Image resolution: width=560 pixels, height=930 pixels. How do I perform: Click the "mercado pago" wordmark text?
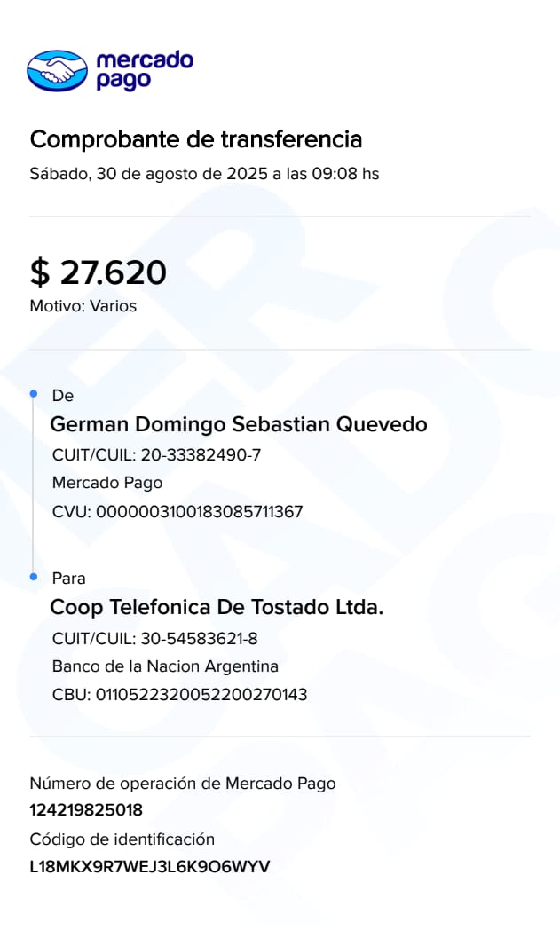point(144,71)
